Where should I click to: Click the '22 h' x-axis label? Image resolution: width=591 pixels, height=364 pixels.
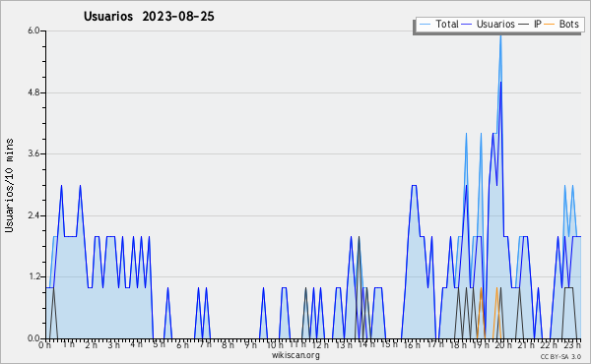pos(549,345)
